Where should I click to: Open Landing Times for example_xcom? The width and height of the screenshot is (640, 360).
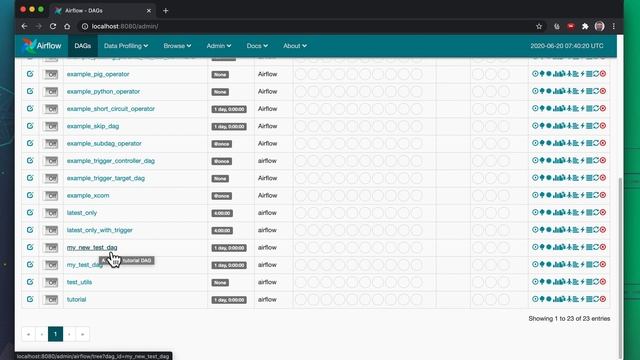[569, 195]
